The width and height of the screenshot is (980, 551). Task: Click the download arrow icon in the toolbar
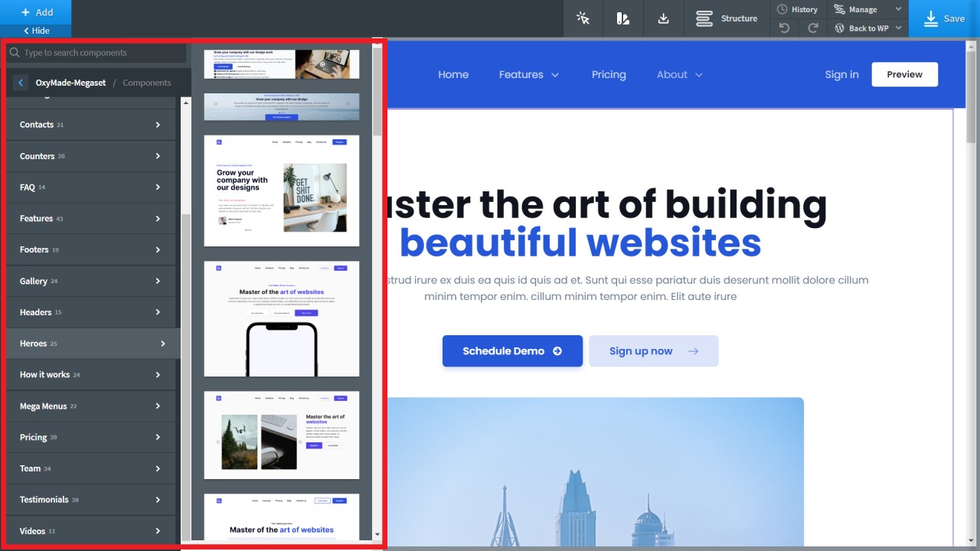coord(664,18)
